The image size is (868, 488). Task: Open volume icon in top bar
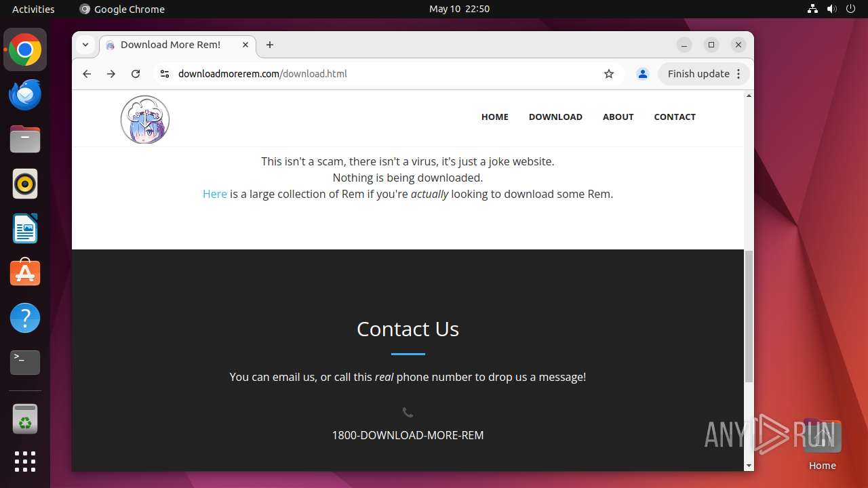832,9
